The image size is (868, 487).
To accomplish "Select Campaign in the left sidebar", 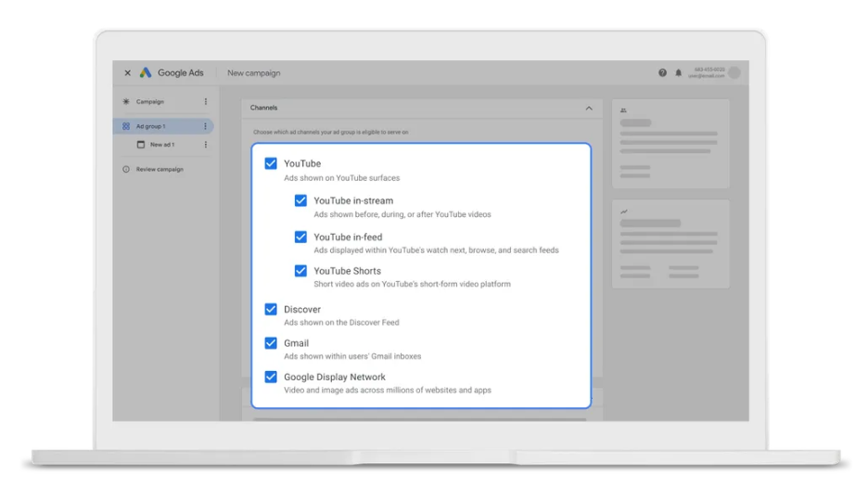I will point(150,102).
